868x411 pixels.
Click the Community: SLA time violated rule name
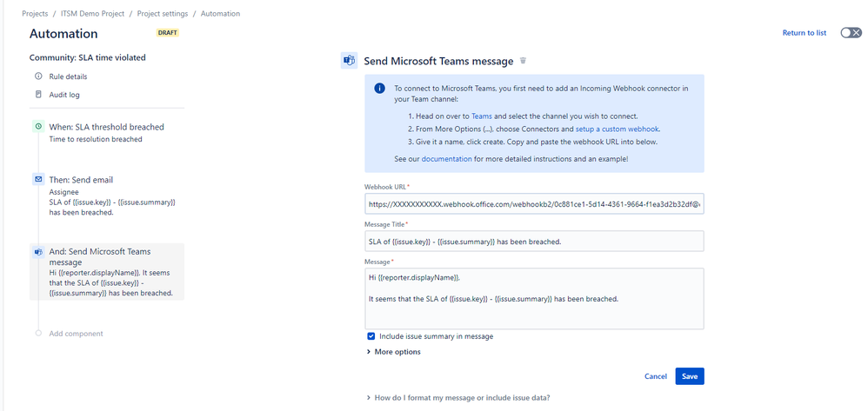click(x=88, y=57)
